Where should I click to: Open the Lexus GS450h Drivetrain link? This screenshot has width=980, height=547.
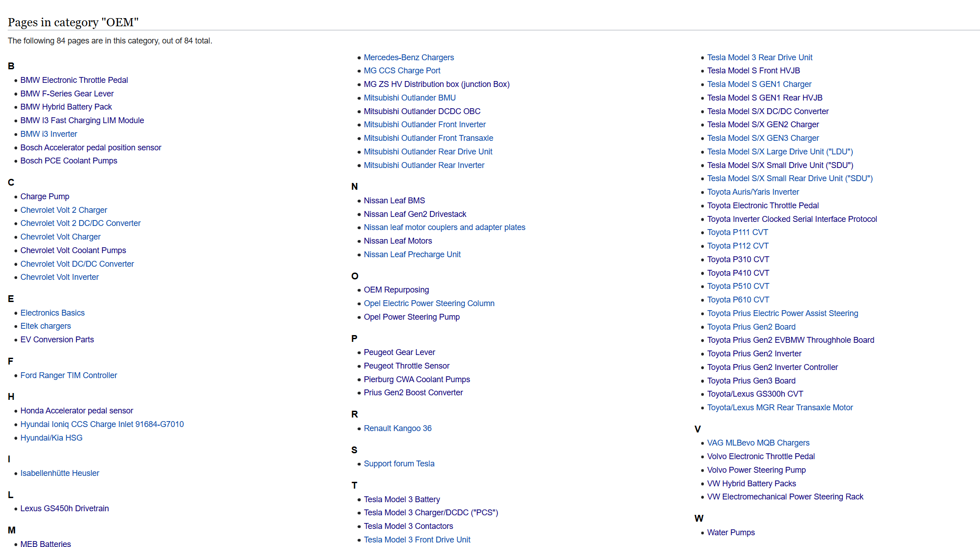[x=64, y=509]
